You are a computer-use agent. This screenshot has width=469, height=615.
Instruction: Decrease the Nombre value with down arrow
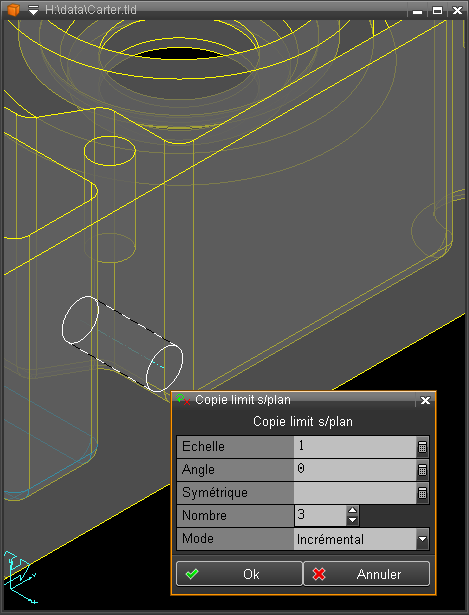click(353, 520)
